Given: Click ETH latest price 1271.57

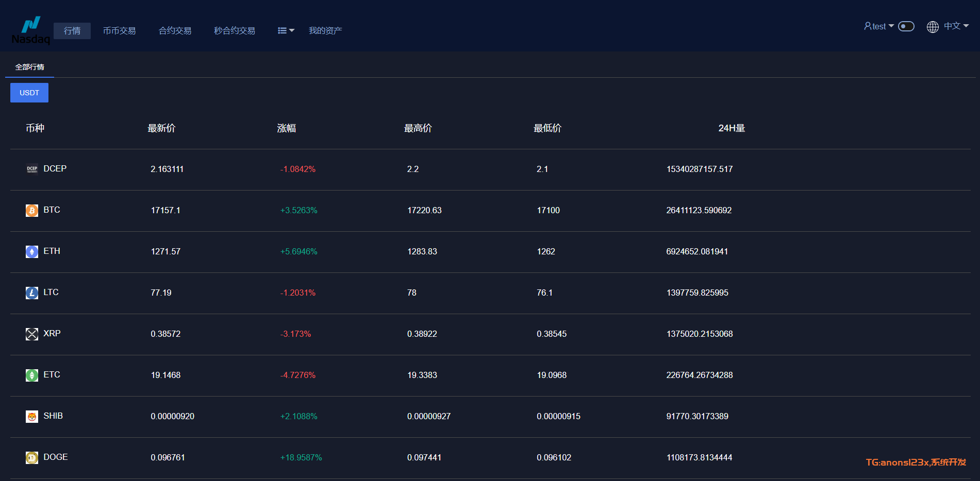Looking at the screenshot, I should tap(165, 251).
